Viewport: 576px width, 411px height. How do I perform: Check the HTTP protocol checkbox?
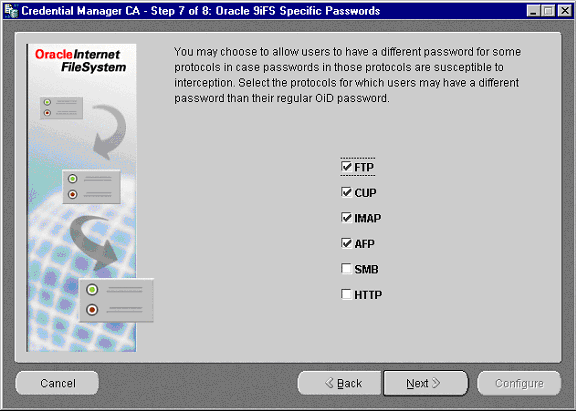[x=346, y=294]
